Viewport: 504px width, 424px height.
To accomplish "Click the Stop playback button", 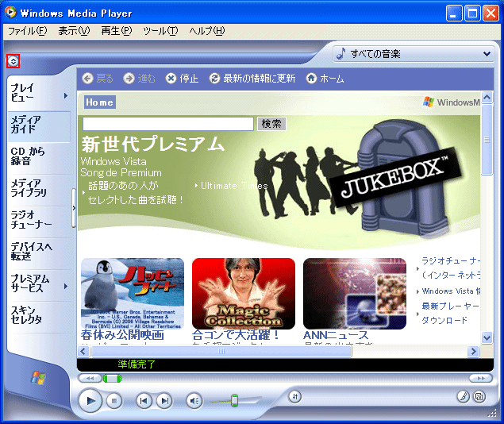I will tap(114, 401).
